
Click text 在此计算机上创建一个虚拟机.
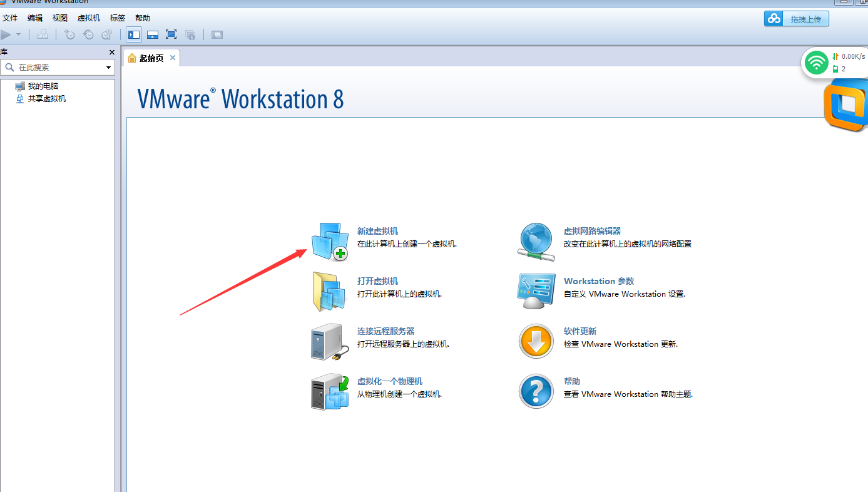(x=407, y=244)
